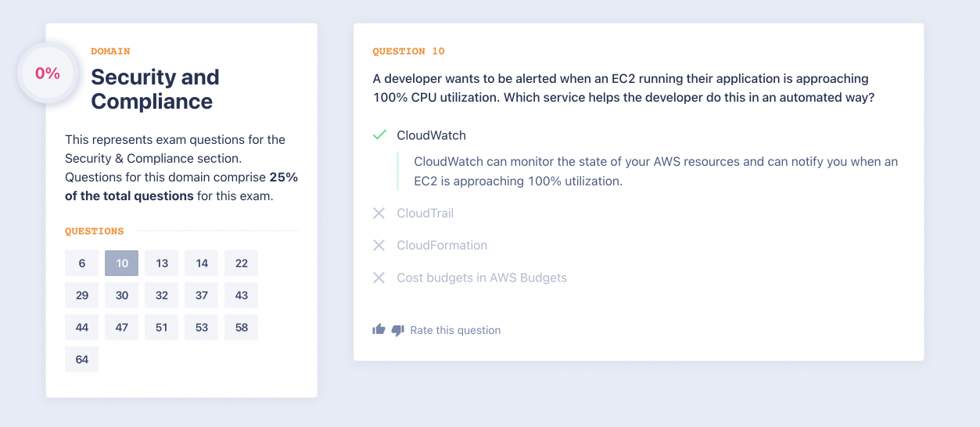Select the CloudWatch answer option

tap(431, 135)
